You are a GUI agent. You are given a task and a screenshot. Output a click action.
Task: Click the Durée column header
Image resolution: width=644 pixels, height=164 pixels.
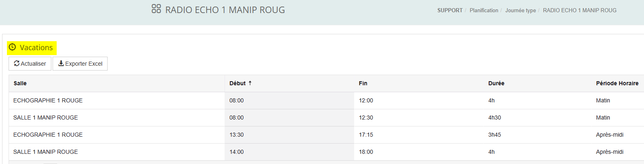tap(496, 83)
